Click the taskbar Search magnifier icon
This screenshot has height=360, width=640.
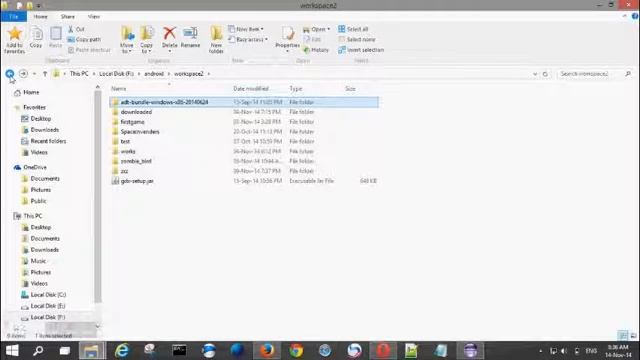click(38, 351)
